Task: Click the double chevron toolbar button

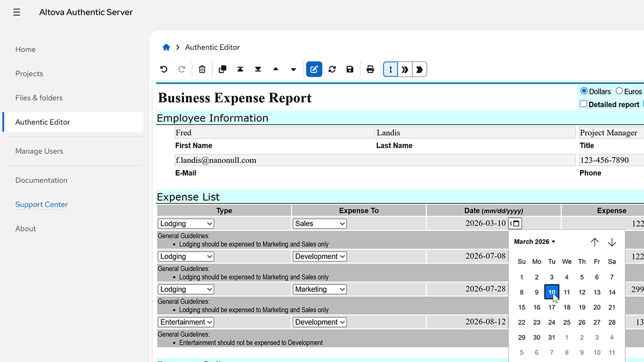Action: point(405,69)
